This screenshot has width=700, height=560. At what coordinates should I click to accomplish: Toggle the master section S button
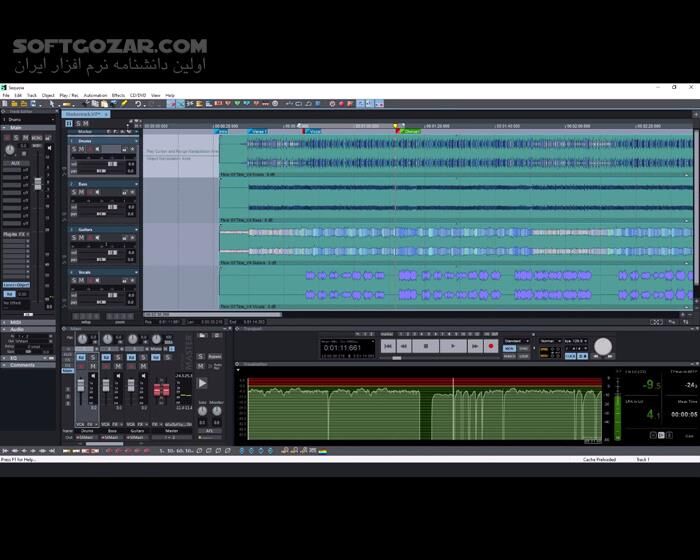click(201, 357)
